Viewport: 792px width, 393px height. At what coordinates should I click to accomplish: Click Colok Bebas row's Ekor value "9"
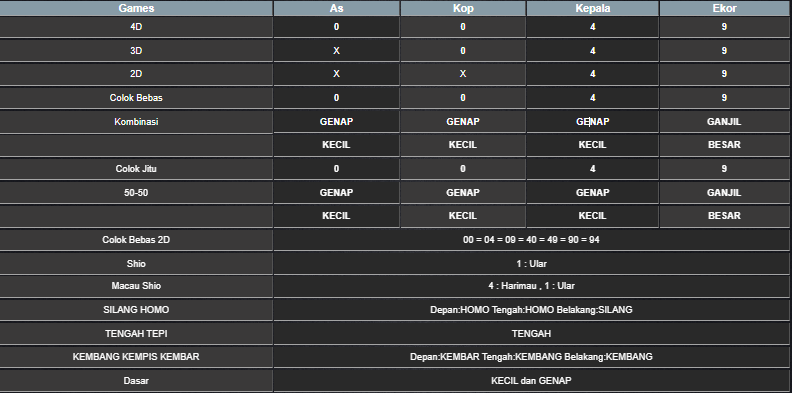724,97
